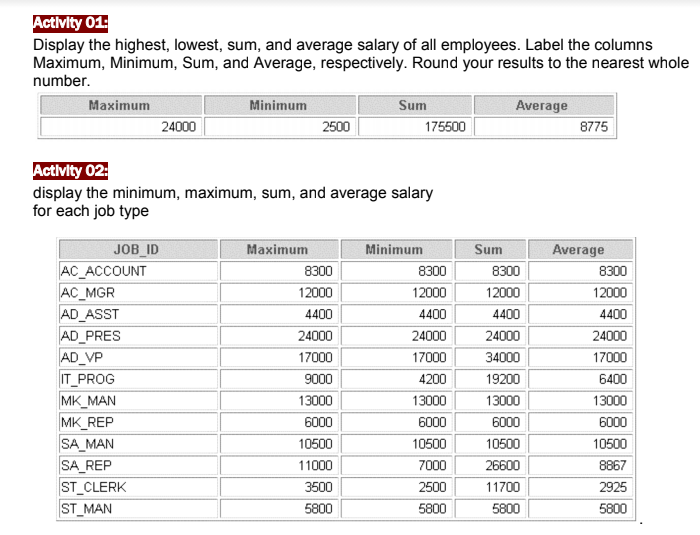Click the SA_MAN job cell
Screen dimensions: 700x535
(138, 444)
